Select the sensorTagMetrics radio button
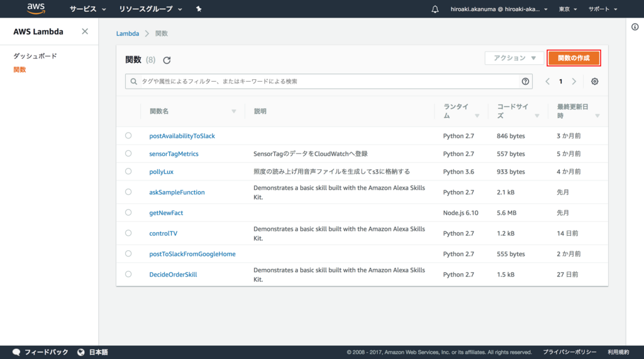Screen dimensions: 644x359 128,153
